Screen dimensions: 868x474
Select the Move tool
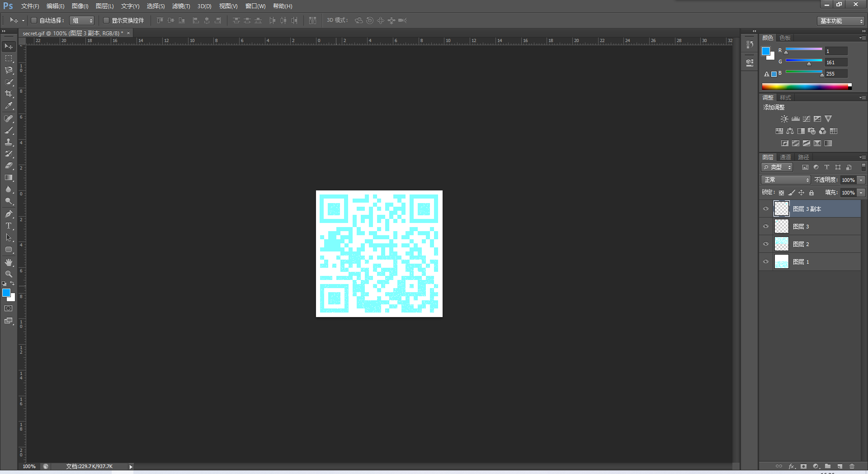tap(9, 47)
